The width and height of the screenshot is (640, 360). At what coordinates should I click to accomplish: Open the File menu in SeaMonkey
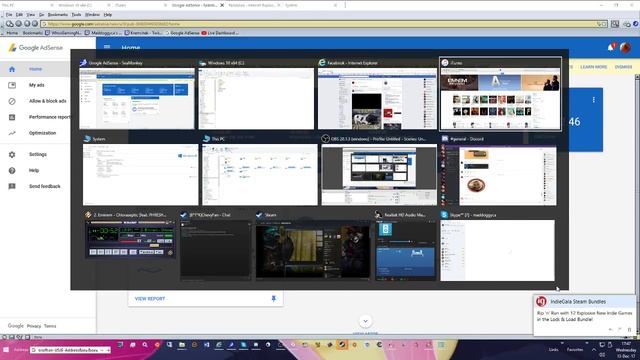coord(9,15)
